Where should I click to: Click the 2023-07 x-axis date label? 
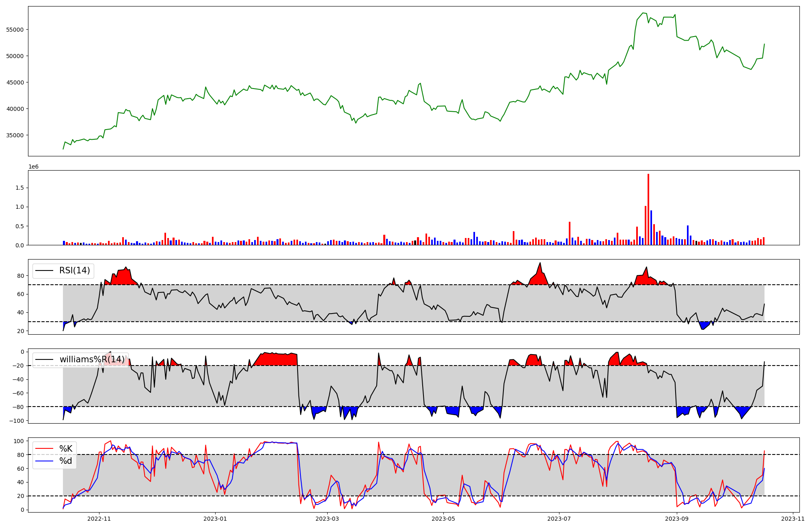point(559,519)
